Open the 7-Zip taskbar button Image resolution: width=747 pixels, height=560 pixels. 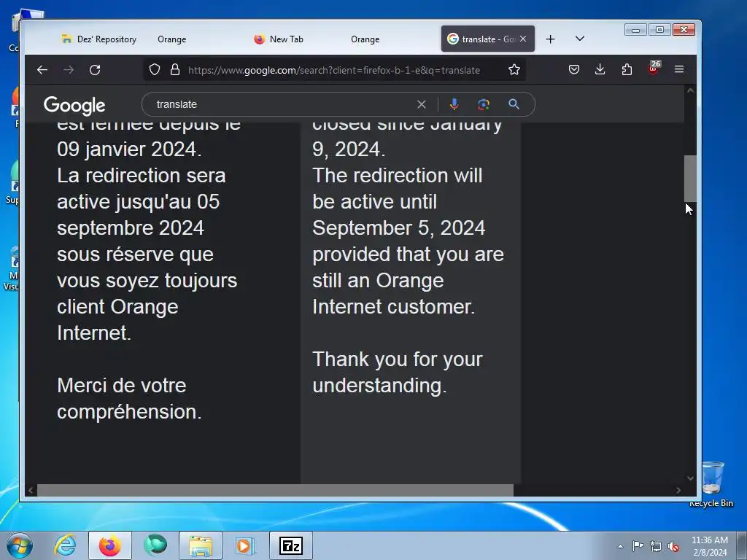(290, 545)
